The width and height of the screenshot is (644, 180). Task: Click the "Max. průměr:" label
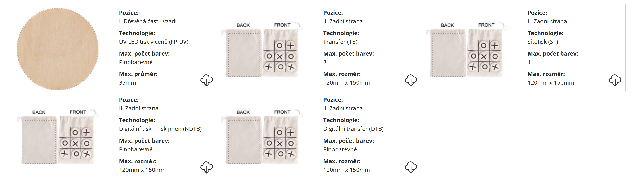138,74
